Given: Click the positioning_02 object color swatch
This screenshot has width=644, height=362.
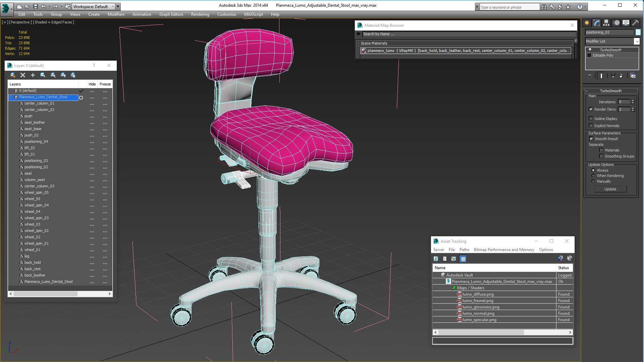Looking at the screenshot, I should [638, 32].
